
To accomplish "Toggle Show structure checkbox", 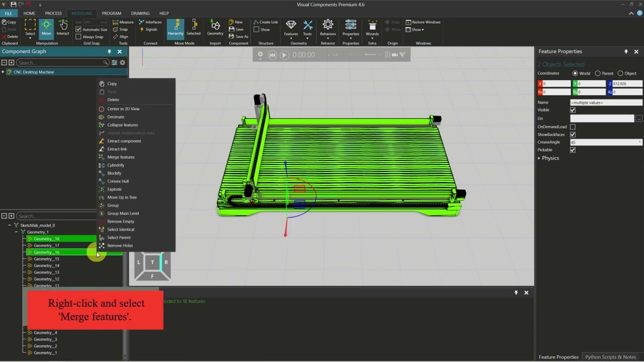I will 256,30.
